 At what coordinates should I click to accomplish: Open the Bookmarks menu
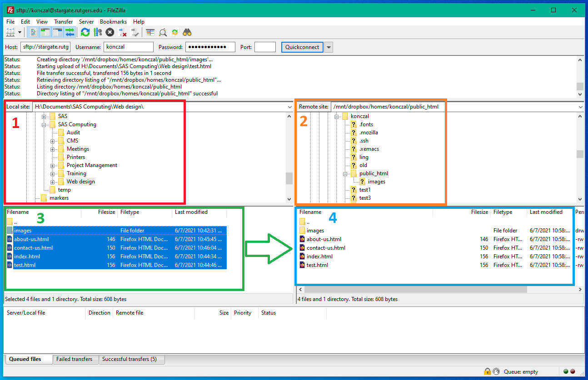tap(113, 22)
